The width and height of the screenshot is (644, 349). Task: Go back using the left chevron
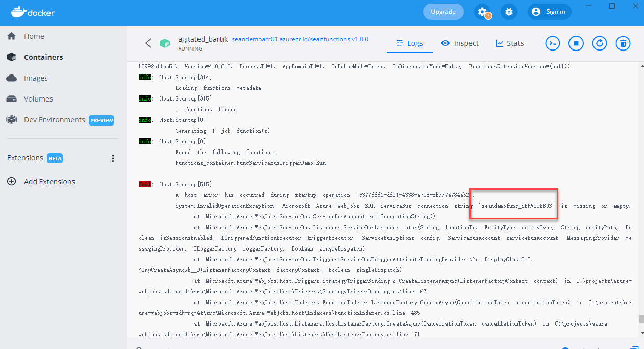[148, 43]
